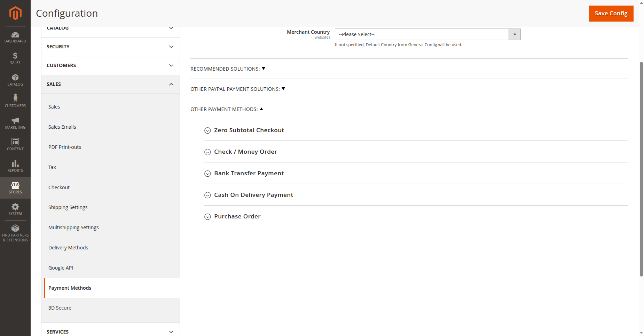The width and height of the screenshot is (644, 336).
Task: Expand the Services configuration tab
Action: click(110, 331)
